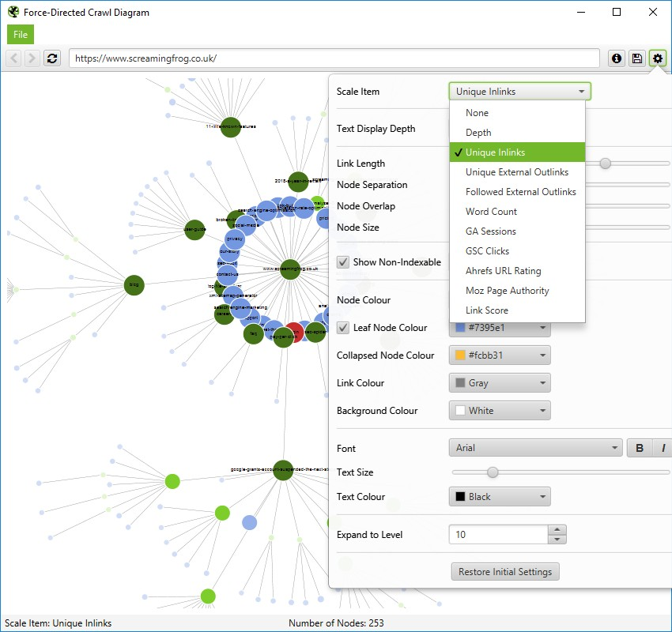Screen dimensions: 672x632
Task: Save the crawl diagram
Action: [636, 58]
